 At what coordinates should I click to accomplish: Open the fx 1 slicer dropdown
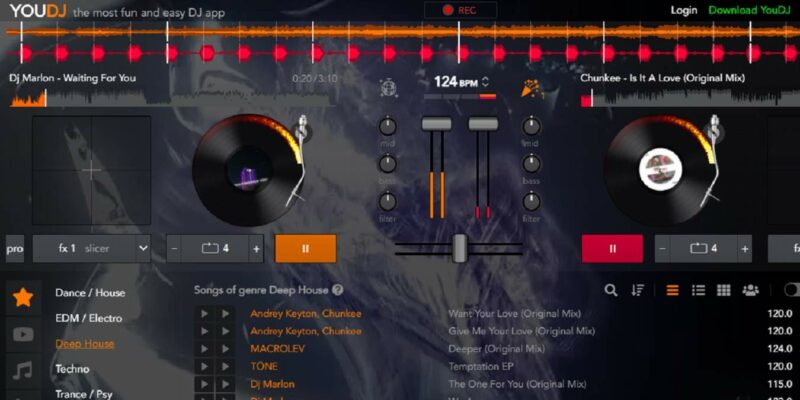(x=92, y=248)
